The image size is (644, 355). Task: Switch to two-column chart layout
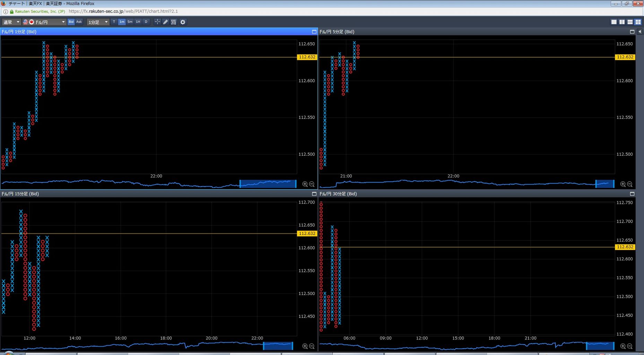(x=622, y=22)
